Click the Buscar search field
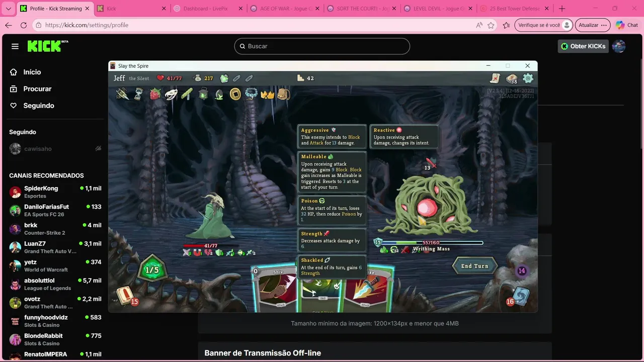Screen dimensions: 644x362 [x=322, y=46]
